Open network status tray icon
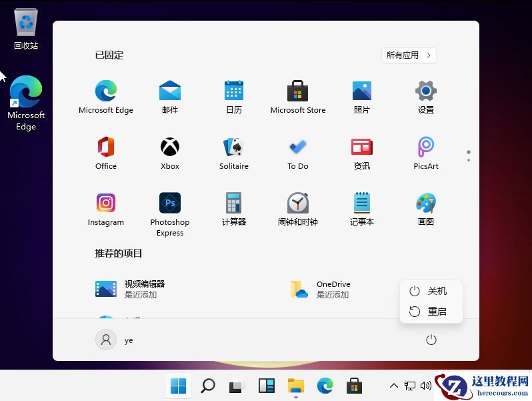 410,386
